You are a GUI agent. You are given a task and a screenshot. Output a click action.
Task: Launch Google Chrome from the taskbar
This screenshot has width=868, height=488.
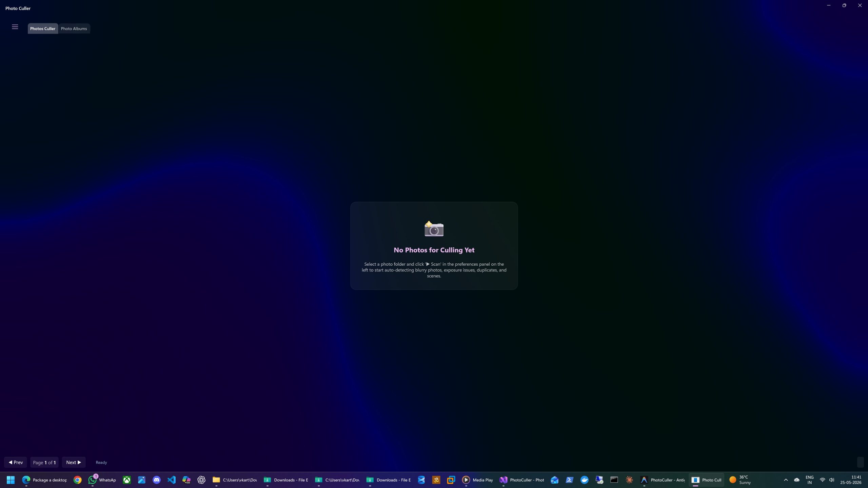[78, 480]
